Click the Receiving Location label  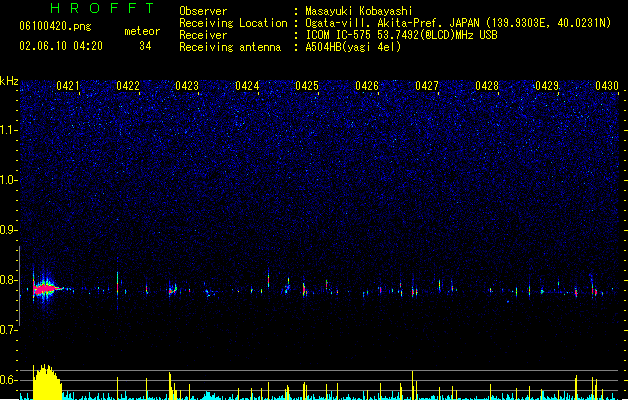click(233, 23)
